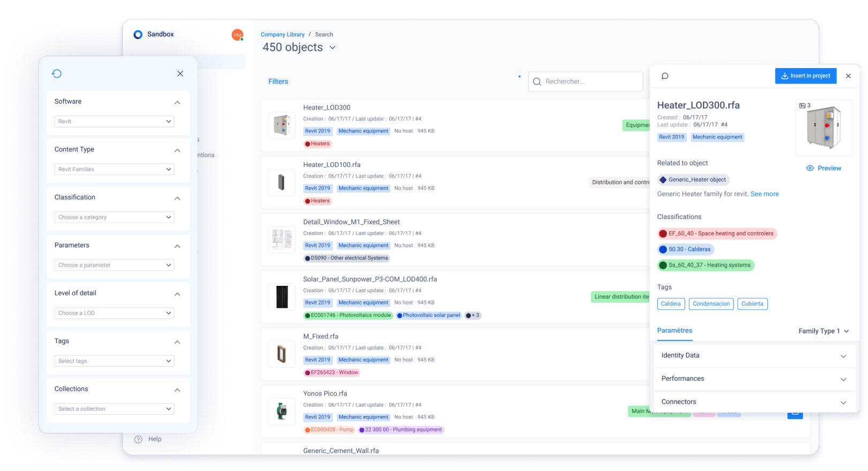
Task: Open the Family Type 1 dropdown
Action: [x=824, y=331]
